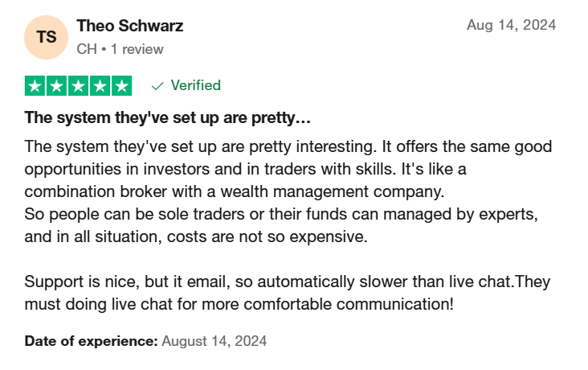Click the first green rating star
This screenshot has height=370, width=588.
(35, 85)
